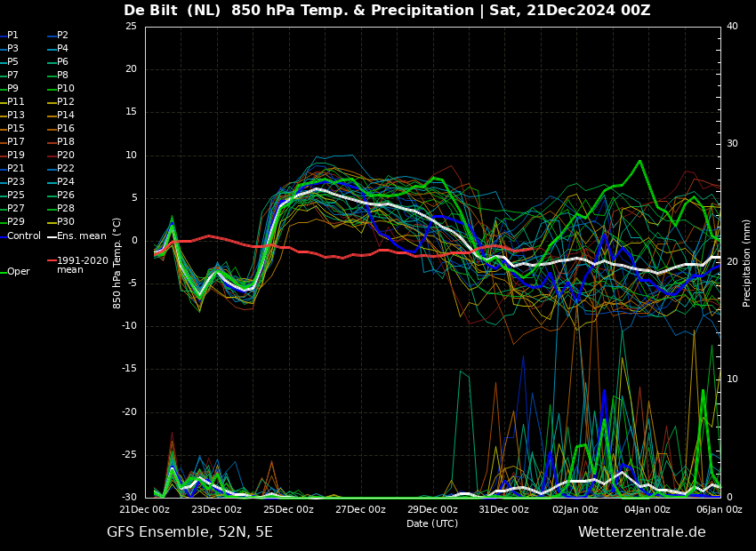Select the Ens. mean legend entry
Screen dimensions: 756x551
pos(77,236)
